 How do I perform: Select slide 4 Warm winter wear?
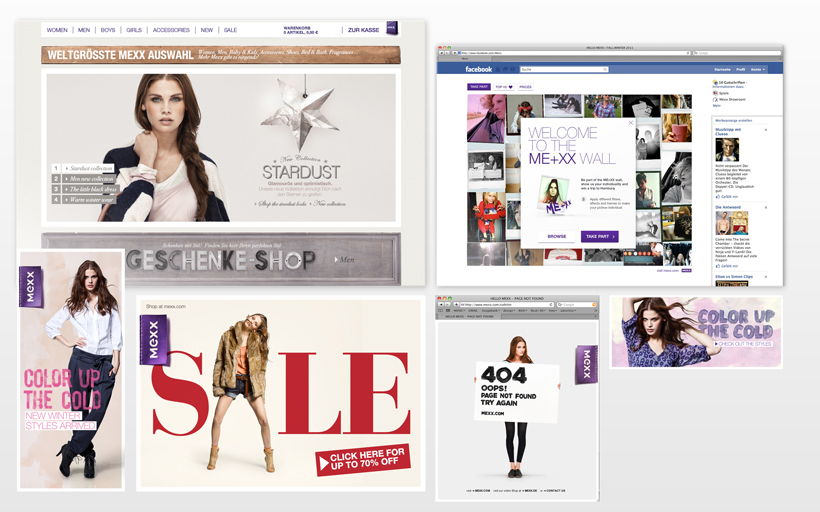click(83, 200)
